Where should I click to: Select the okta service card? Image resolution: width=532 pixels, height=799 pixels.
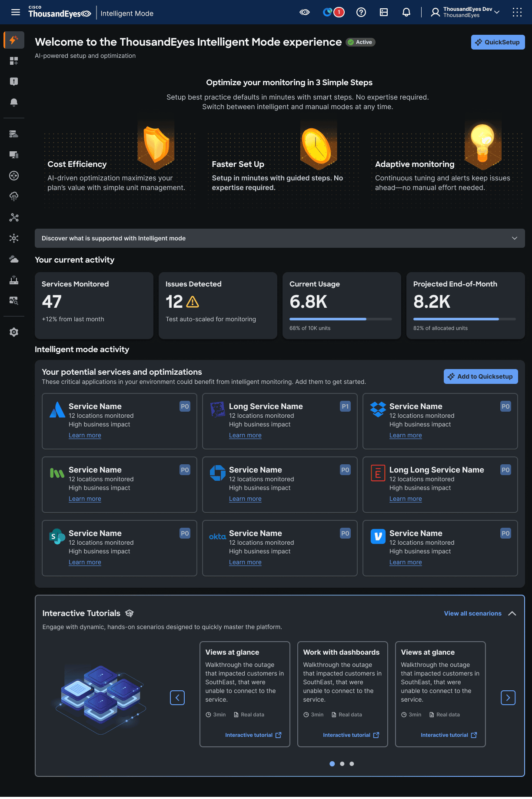[280, 548]
